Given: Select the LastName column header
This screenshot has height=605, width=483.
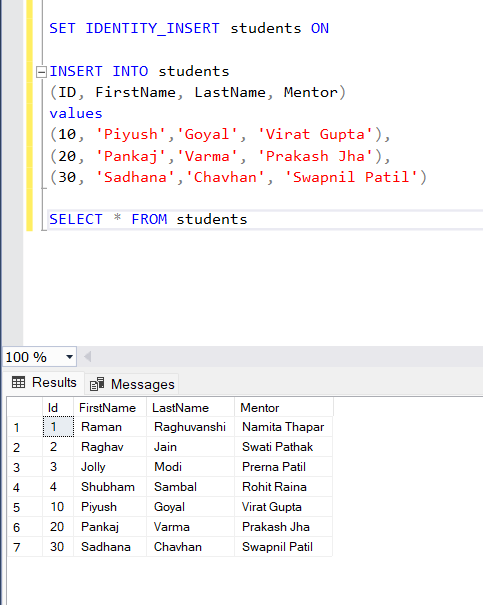Looking at the screenshot, I should click(191, 407).
